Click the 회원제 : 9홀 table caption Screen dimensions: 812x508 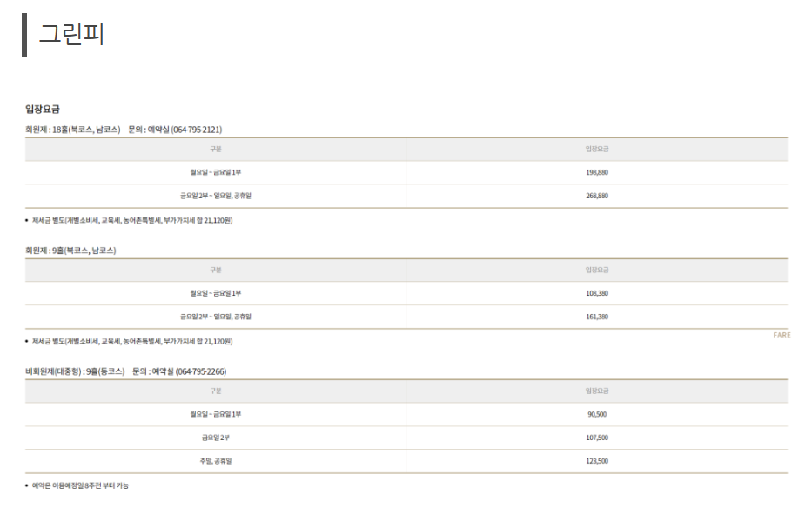point(70,251)
